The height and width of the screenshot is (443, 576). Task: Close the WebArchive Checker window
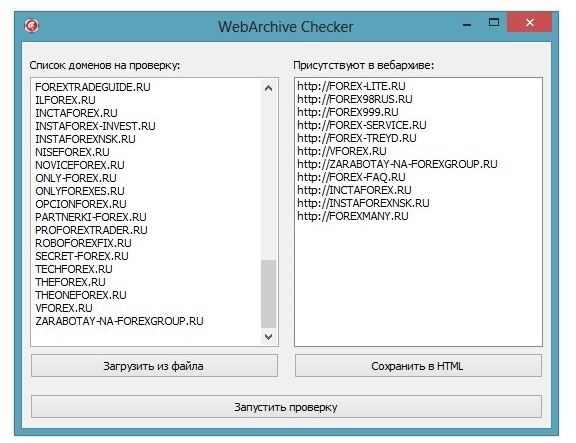pyautogui.click(x=529, y=22)
